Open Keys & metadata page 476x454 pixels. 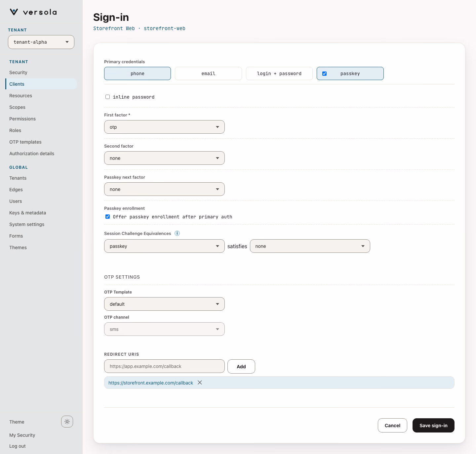click(41, 213)
